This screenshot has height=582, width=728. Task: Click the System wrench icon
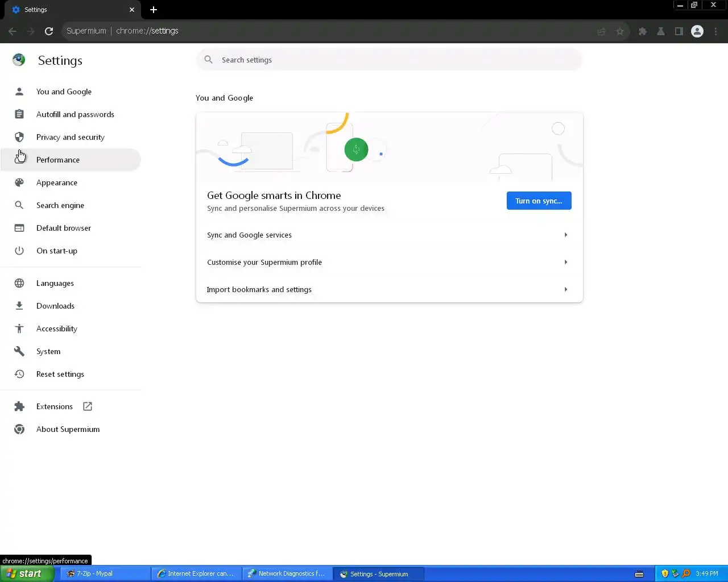(19, 351)
